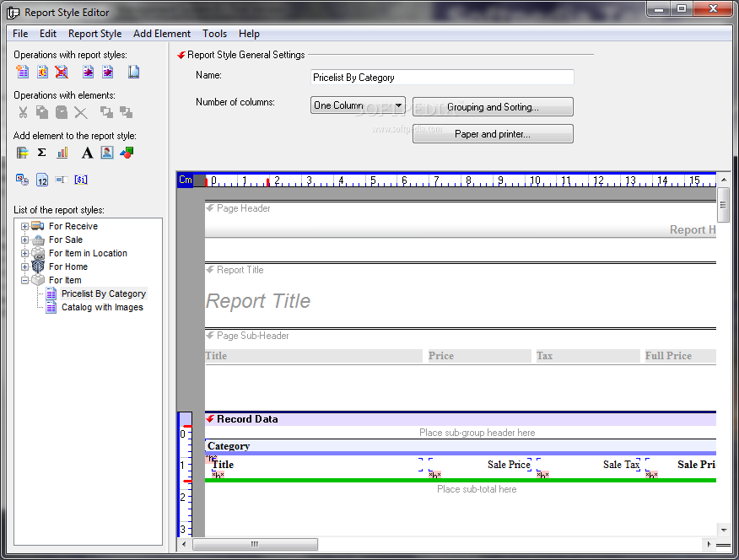Open the page dimensions icon
This screenshot has height=560, width=739.
[x=134, y=72]
